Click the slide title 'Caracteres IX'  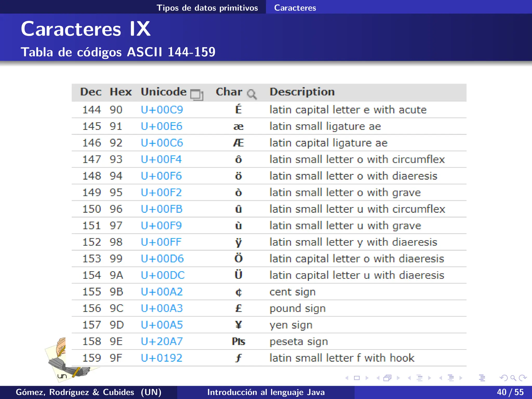(x=86, y=29)
